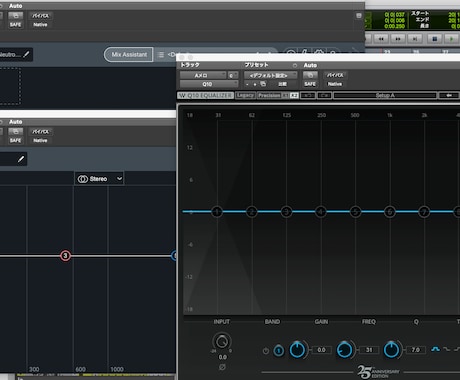Click pencil edit icon in lower plugin
The width and height of the screenshot is (460, 380).
click(x=21, y=159)
